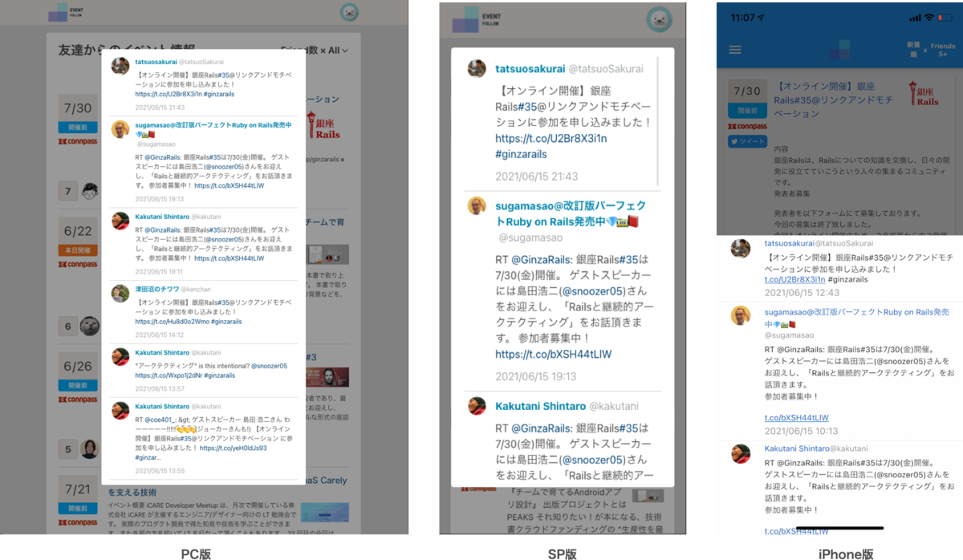Viewport: 963px width, 560px height.
Task: Open https://t.co/U2Br8X3i1n link in SP版 popup
Action: (551, 139)
